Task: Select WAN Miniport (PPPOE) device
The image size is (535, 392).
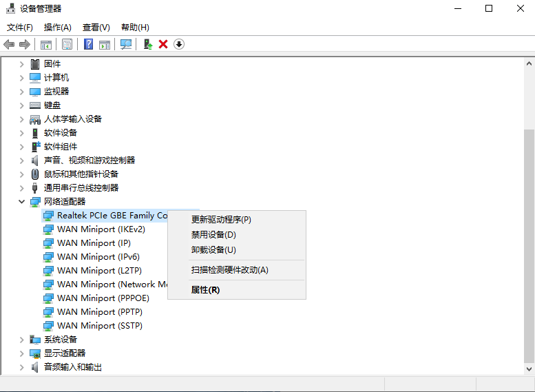Action: (103, 298)
